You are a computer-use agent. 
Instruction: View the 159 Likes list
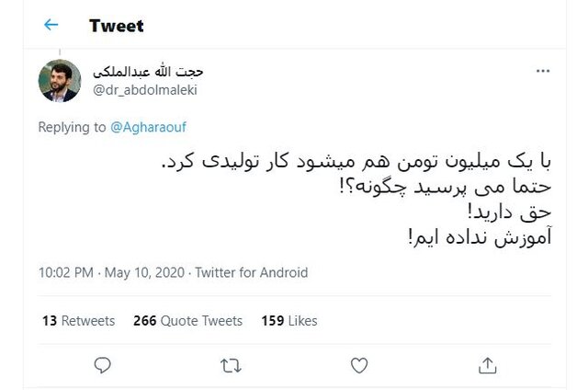pyautogui.click(x=288, y=321)
